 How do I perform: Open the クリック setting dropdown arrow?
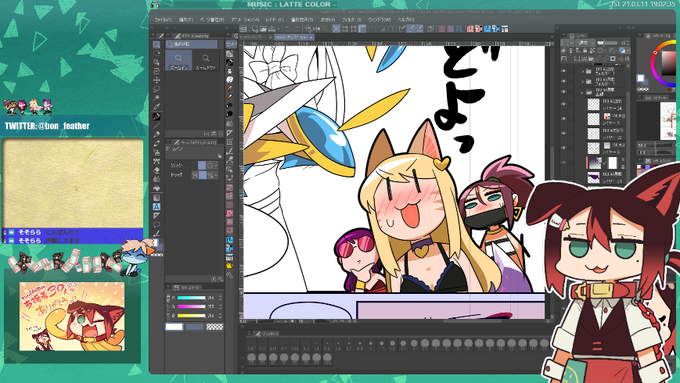[x=216, y=165]
